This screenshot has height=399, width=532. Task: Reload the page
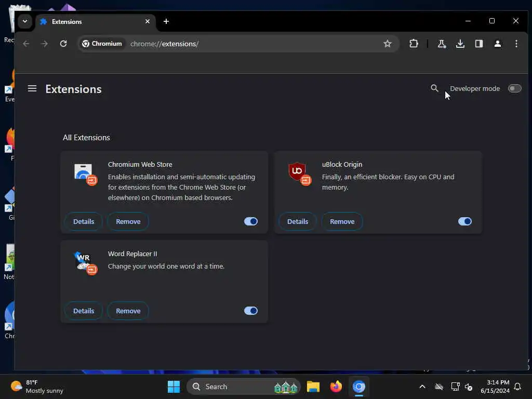(63, 44)
